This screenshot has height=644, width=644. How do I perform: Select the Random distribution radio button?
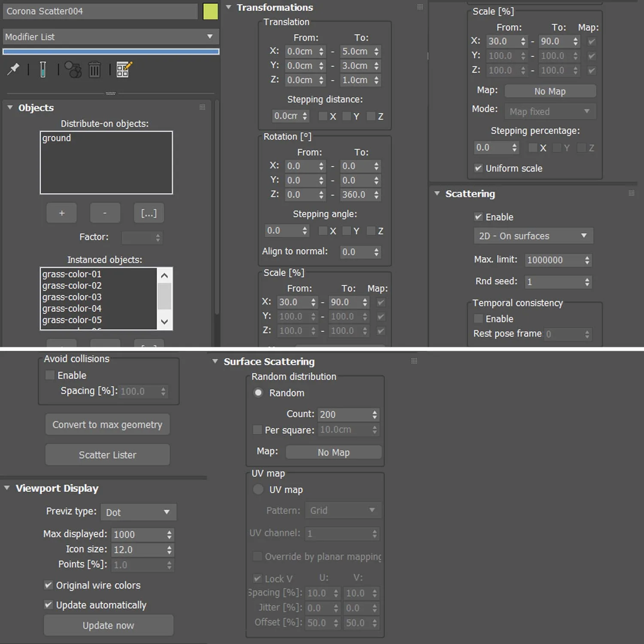click(x=258, y=392)
